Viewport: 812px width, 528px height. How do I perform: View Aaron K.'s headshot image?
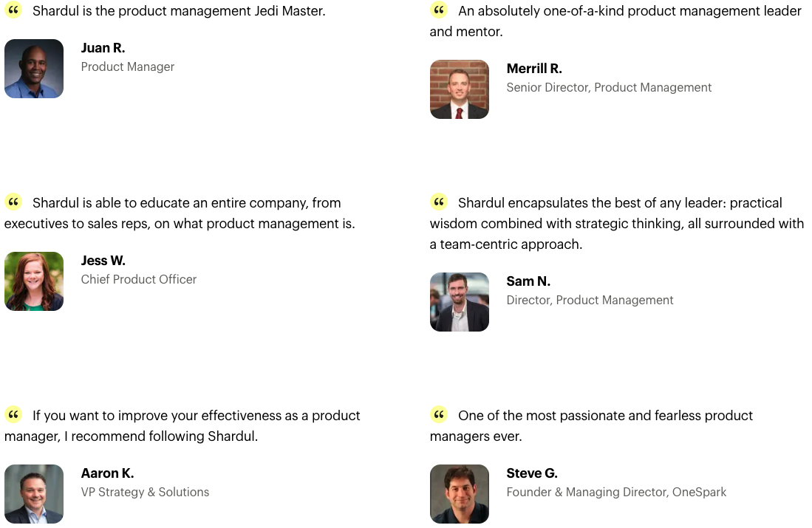[34, 494]
